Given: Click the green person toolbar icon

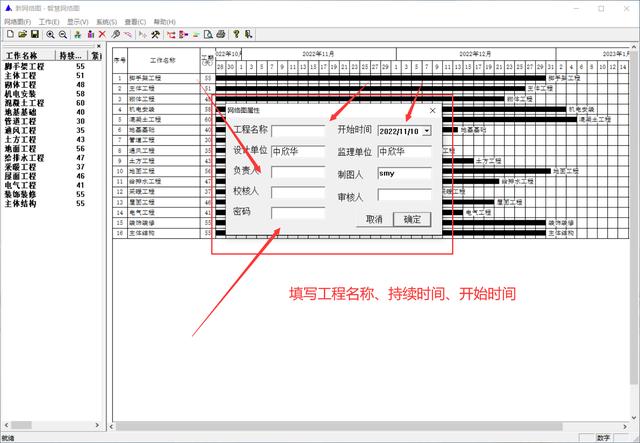Looking at the screenshot, I should click(78, 35).
